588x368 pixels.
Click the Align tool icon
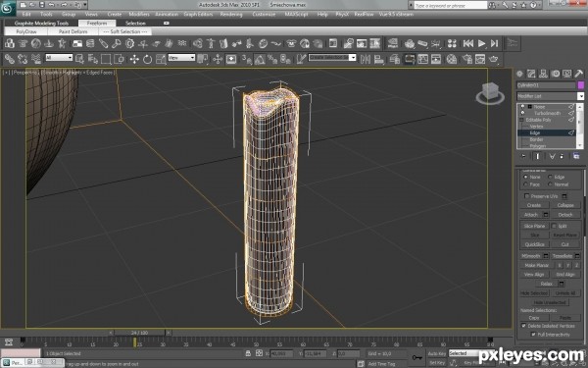click(x=379, y=59)
